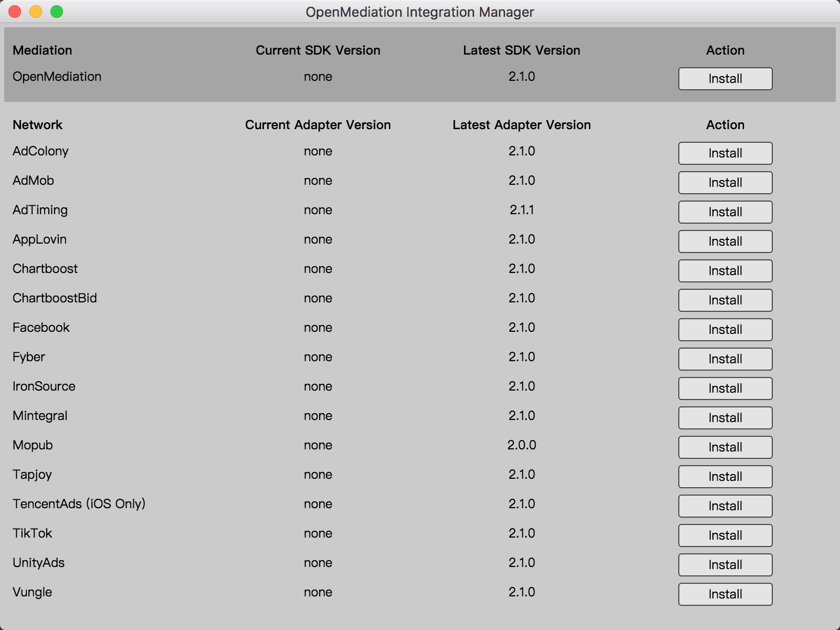The width and height of the screenshot is (840, 630).
Task: Click the Latest Adapter Version header
Action: 522,125
